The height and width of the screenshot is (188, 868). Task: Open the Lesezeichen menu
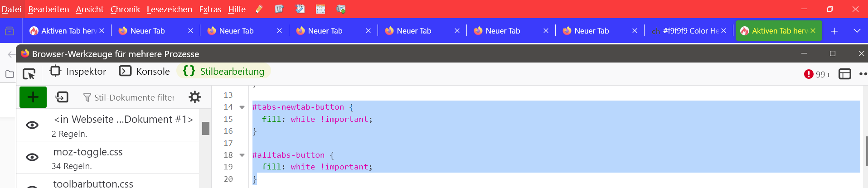tap(169, 9)
